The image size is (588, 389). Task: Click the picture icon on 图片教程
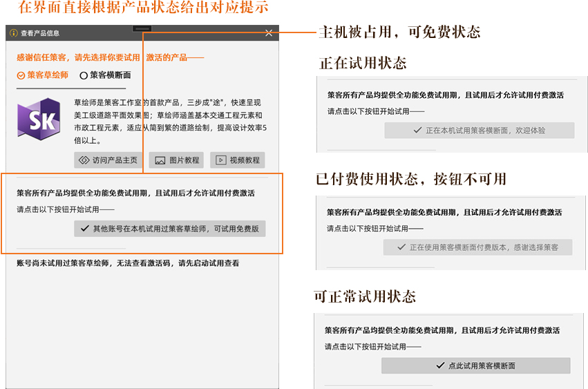point(160,160)
